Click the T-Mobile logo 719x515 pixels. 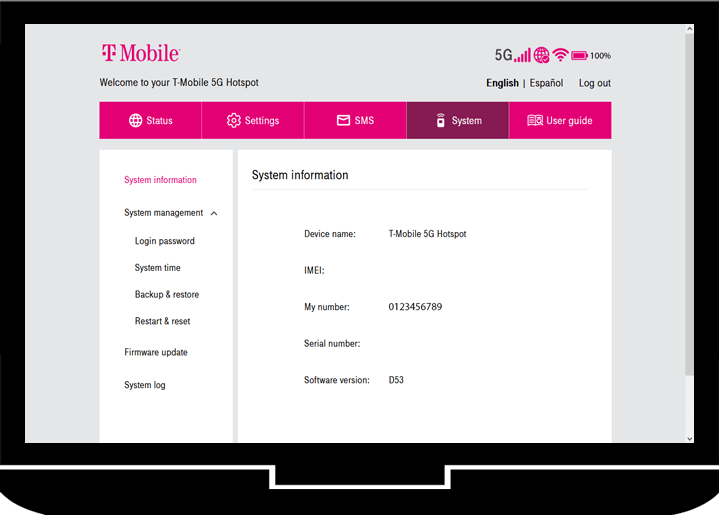(x=140, y=53)
